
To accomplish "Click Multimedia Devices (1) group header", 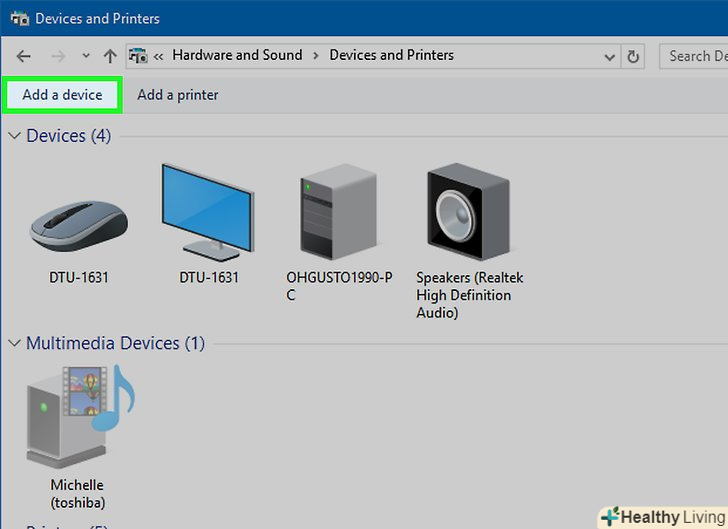I will click(115, 343).
